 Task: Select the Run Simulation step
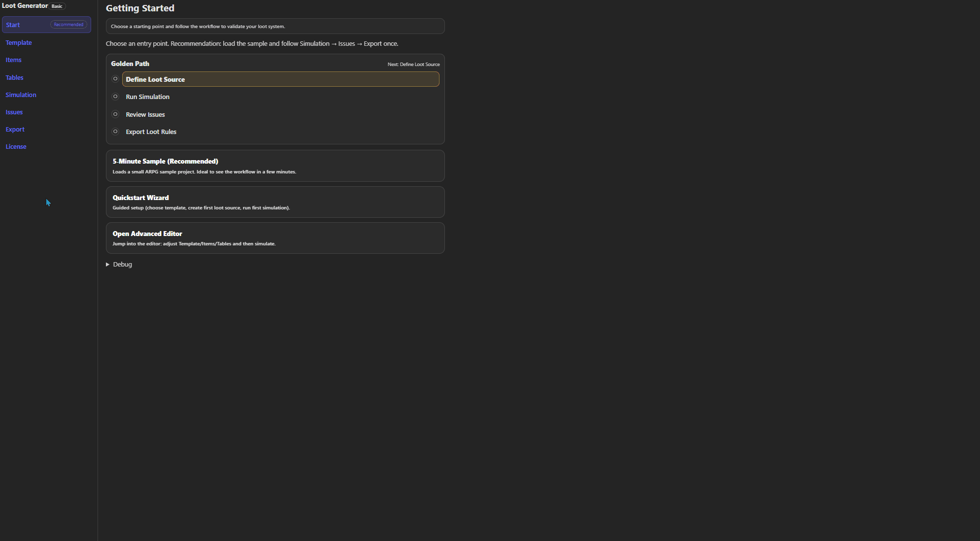148,97
